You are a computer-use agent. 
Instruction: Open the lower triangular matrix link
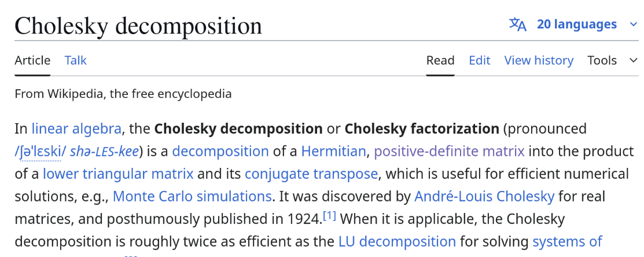[118, 174]
